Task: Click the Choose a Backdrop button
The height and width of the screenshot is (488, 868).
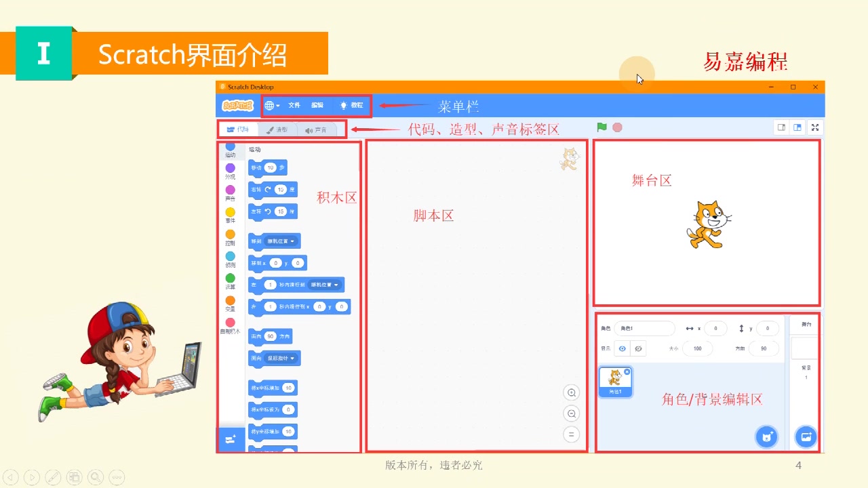Action: (806, 437)
